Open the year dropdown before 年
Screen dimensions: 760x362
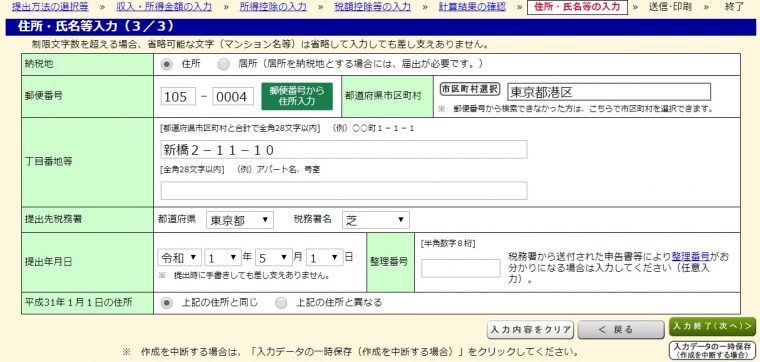point(223,257)
